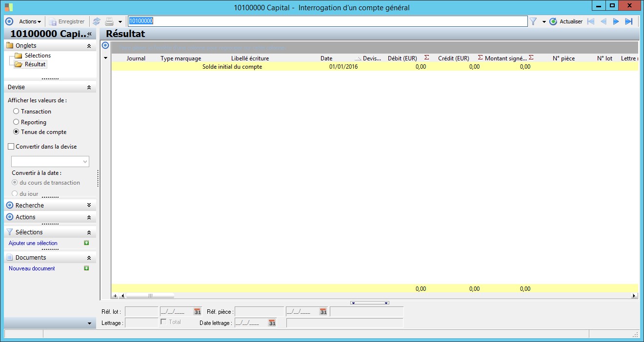Click the Actualiser refresh button

click(566, 21)
